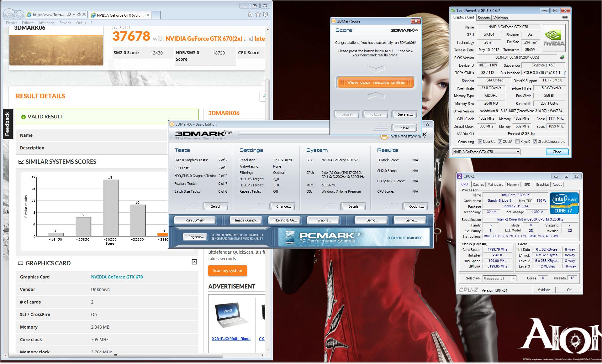Click the Asus laptop advertisement image
The width and height of the screenshot is (602, 364).
(x=231, y=316)
